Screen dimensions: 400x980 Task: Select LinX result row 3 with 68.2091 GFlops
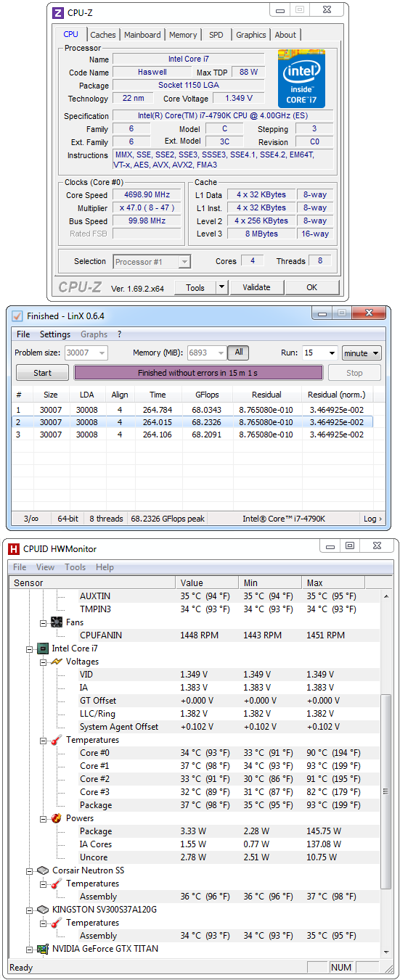[x=198, y=435]
